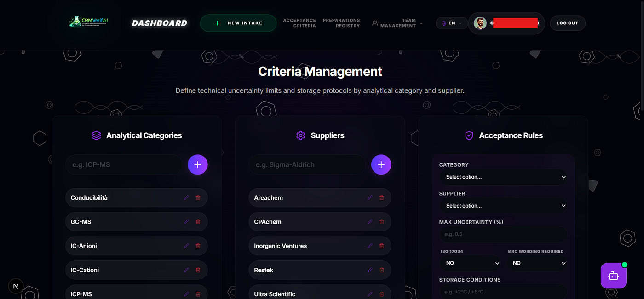
Task: Open the Dashboard page
Action: click(x=160, y=23)
